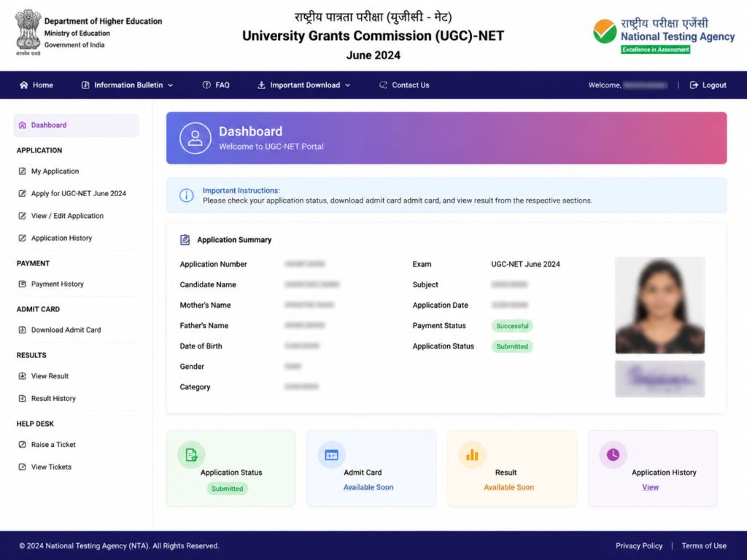
Task: Click the View / Edit Application icon
Action: 23,216
